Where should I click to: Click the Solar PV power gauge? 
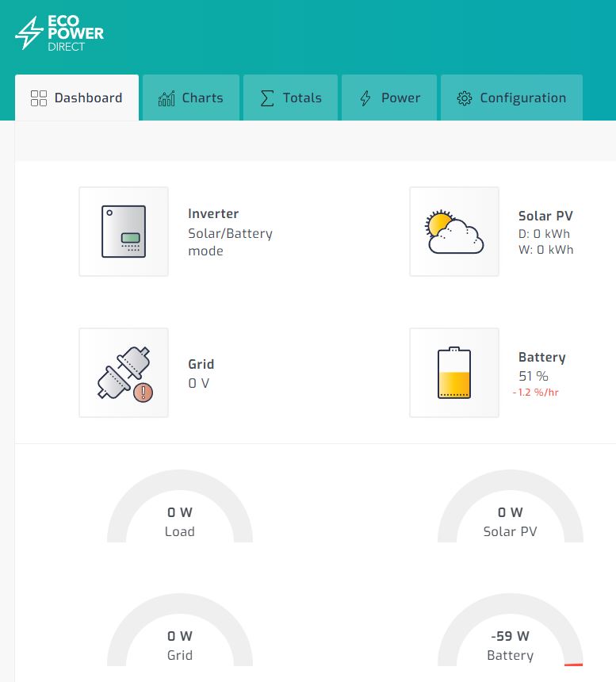[511, 506]
